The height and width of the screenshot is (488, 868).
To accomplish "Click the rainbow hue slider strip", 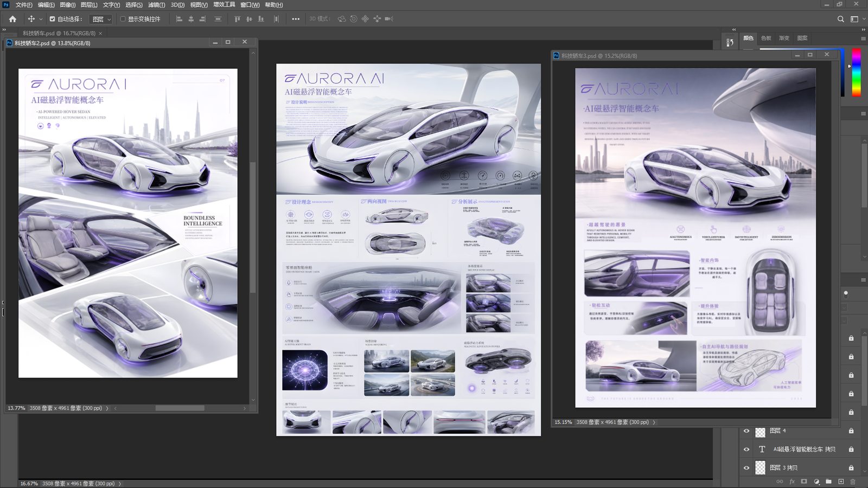I will pos(857,72).
